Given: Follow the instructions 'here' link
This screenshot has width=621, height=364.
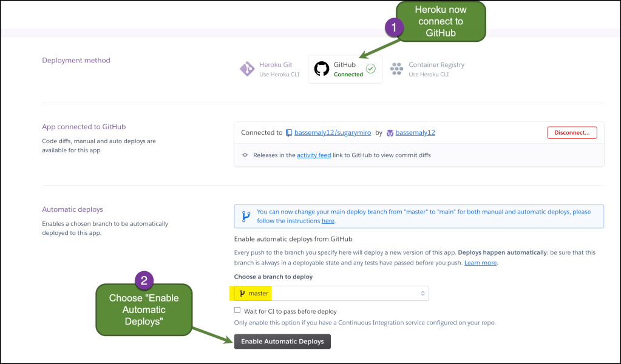Looking at the screenshot, I should (328, 221).
